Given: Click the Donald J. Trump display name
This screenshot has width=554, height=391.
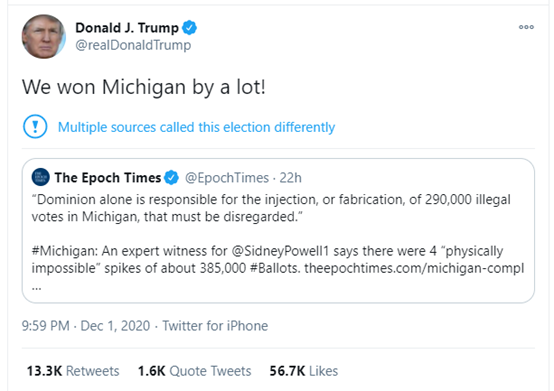Looking at the screenshot, I should (x=127, y=28).
